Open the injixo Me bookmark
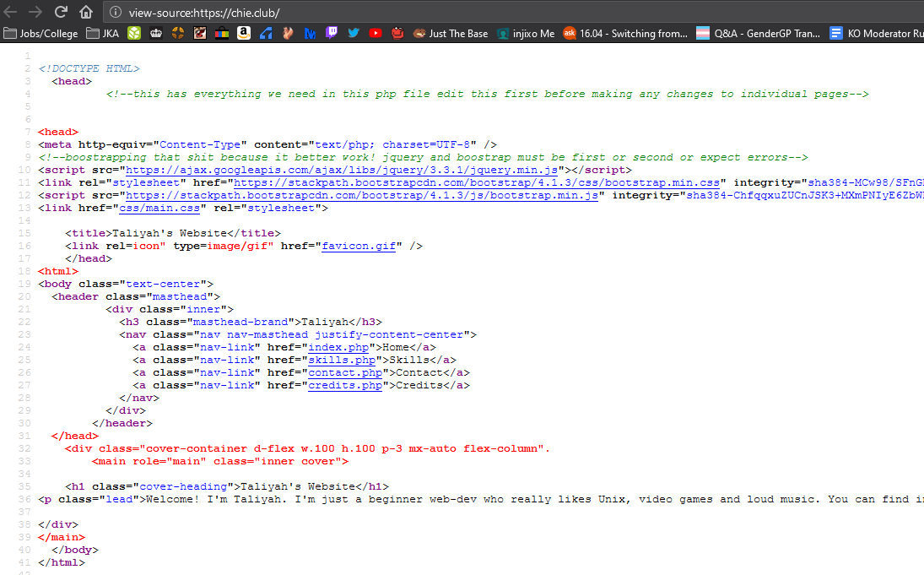 (526, 34)
